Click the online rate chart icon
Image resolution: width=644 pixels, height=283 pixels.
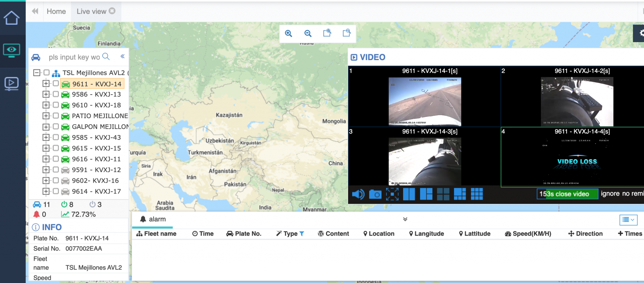[65, 214]
